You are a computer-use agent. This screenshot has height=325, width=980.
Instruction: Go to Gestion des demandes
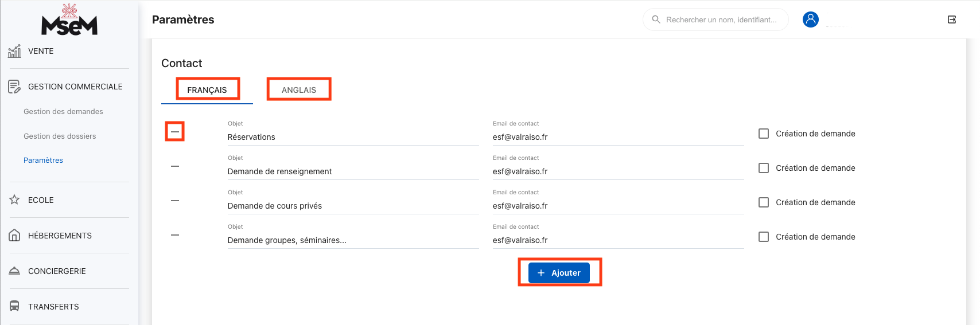tap(63, 112)
